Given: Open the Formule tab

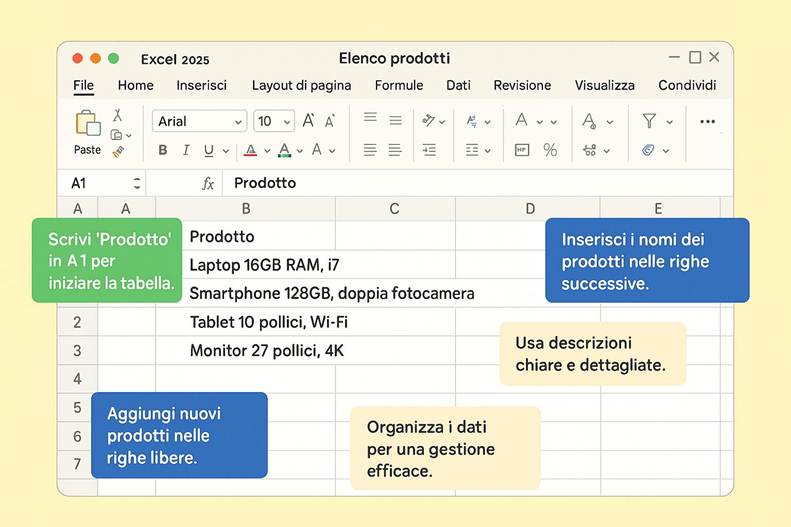Looking at the screenshot, I should click(399, 86).
